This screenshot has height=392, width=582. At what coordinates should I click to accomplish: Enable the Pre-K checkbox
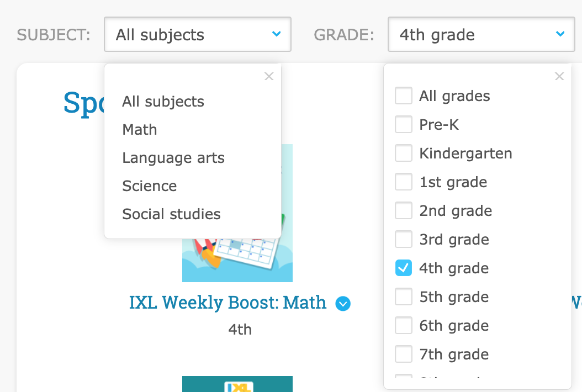pyautogui.click(x=404, y=125)
